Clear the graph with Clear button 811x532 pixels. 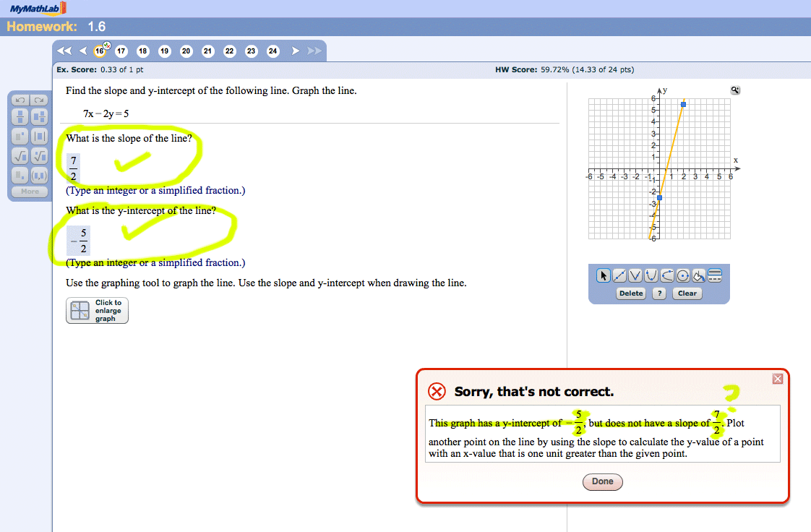click(687, 293)
